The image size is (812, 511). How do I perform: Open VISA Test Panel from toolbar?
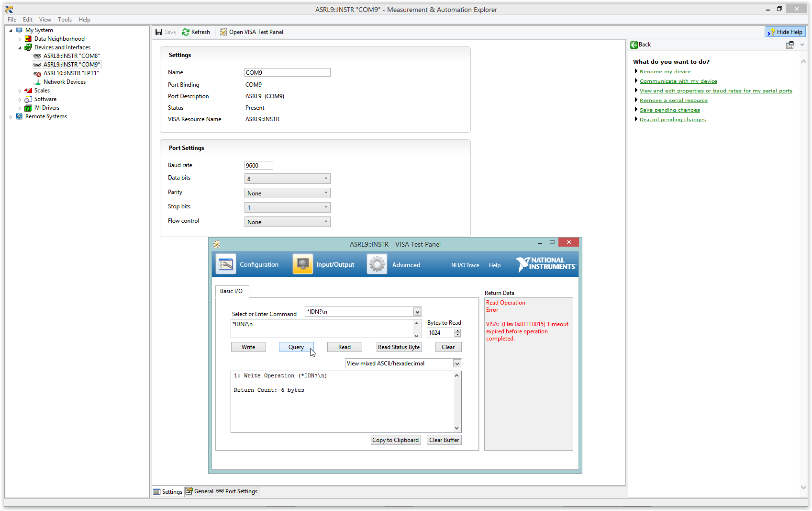[252, 32]
